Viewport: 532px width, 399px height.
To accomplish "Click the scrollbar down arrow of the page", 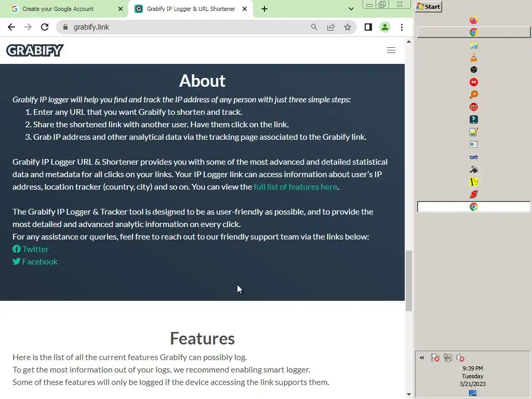I will 408,394.
